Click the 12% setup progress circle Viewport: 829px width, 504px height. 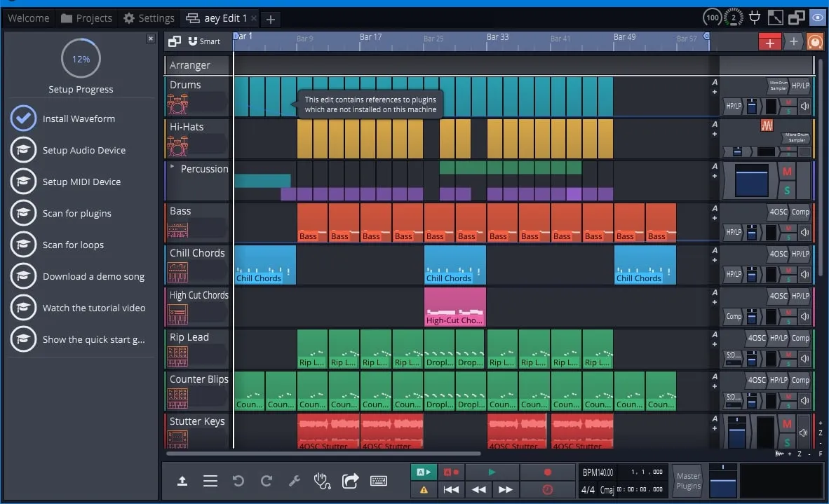(81, 59)
